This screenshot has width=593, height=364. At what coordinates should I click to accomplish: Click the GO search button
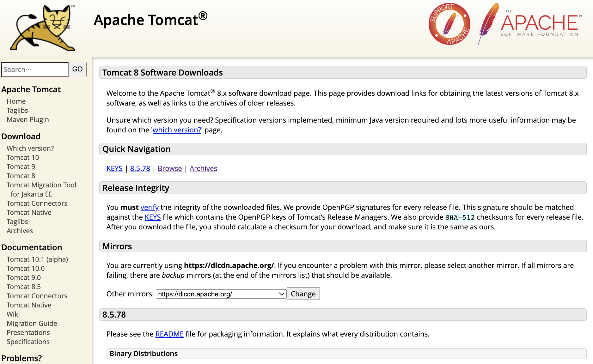coord(77,69)
